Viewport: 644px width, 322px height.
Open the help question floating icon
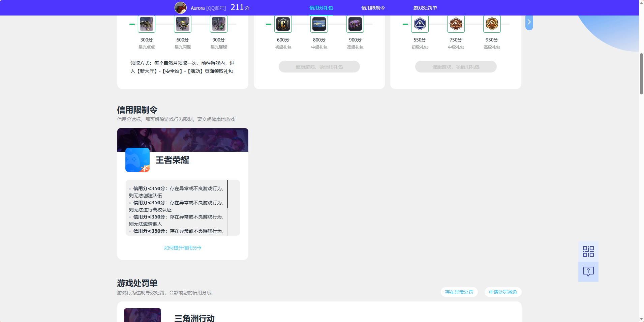pyautogui.click(x=588, y=272)
